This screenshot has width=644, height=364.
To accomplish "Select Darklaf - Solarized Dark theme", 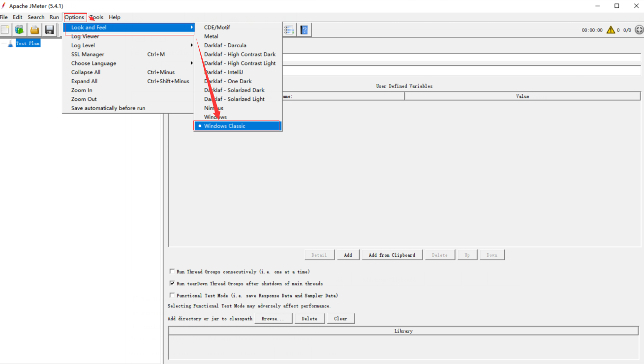I will point(238,90).
